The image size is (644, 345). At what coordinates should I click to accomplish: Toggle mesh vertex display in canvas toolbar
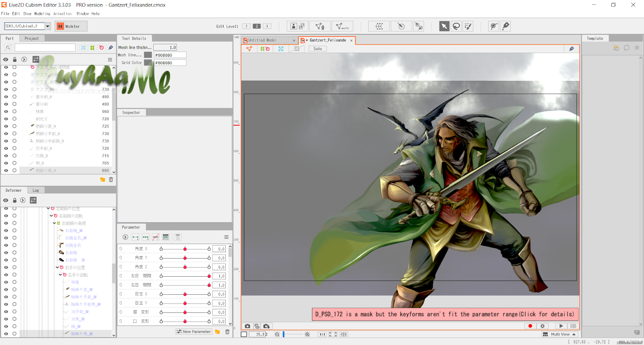pos(249,49)
